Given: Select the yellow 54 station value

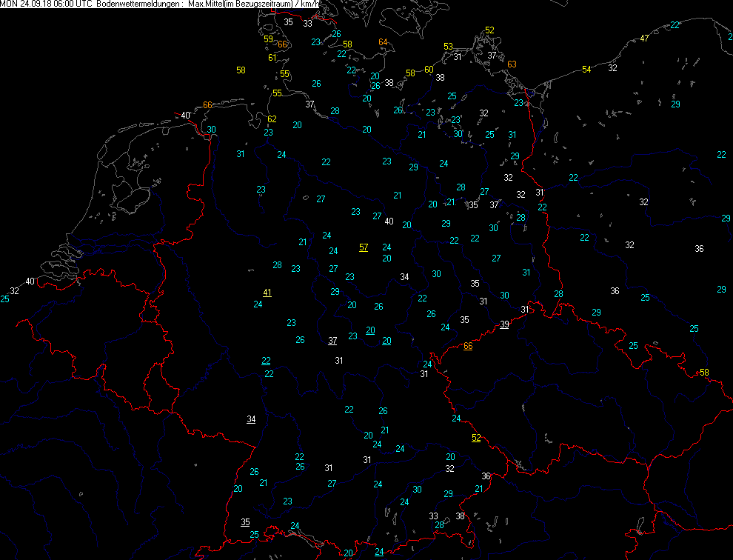Looking at the screenshot, I should [586, 69].
